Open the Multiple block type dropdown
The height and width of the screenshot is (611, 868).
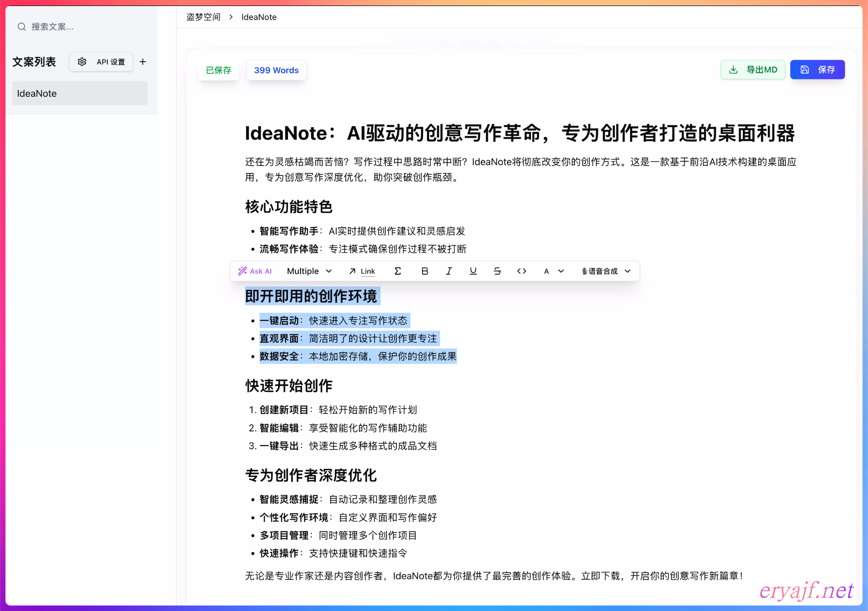click(x=309, y=271)
